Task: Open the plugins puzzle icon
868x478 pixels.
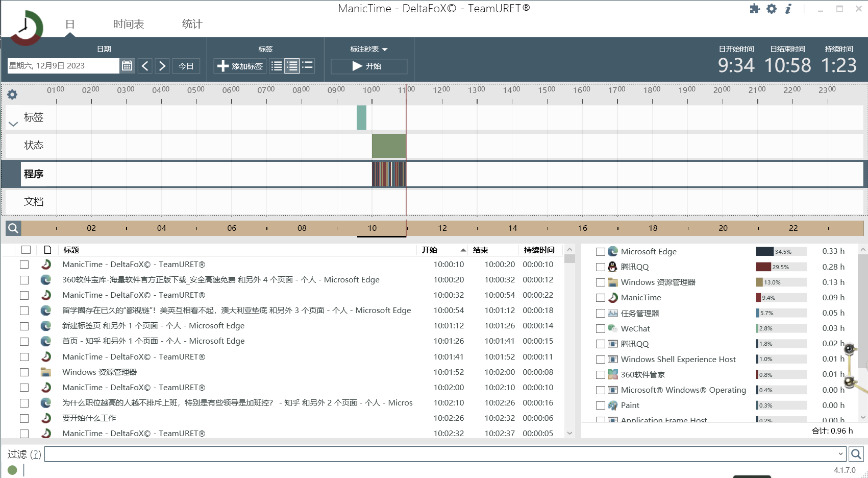Action: (x=755, y=9)
